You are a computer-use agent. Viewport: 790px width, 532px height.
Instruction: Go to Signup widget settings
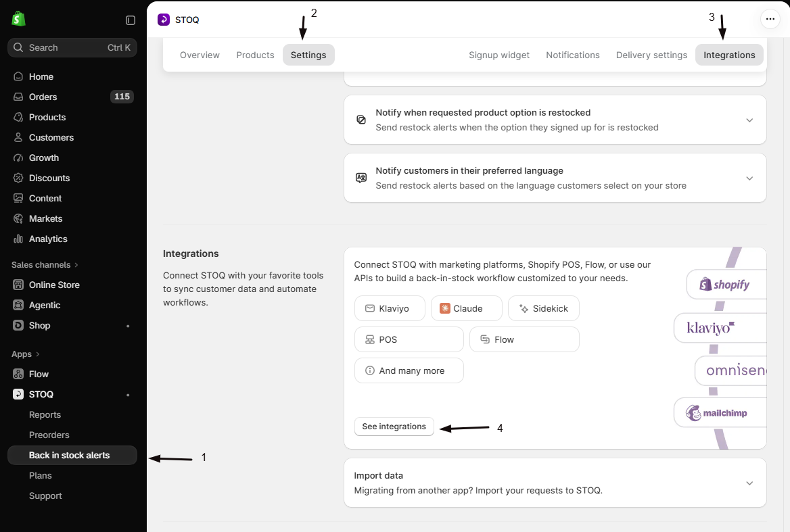pyautogui.click(x=498, y=55)
